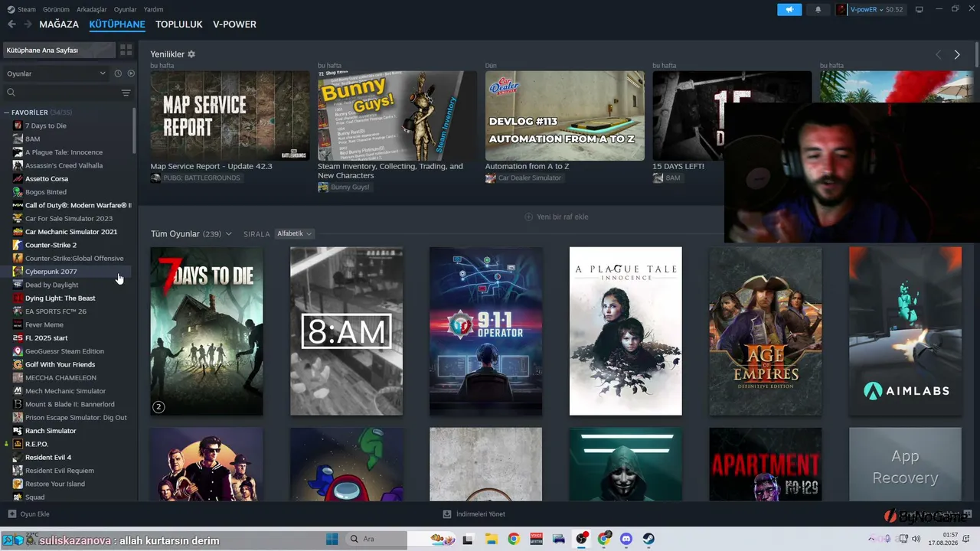
Task: Click the 7 Days to Die sidebar icon
Action: pos(18,126)
